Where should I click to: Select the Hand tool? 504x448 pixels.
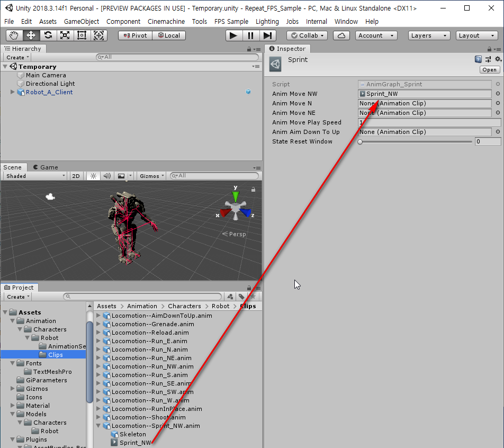pos(14,35)
